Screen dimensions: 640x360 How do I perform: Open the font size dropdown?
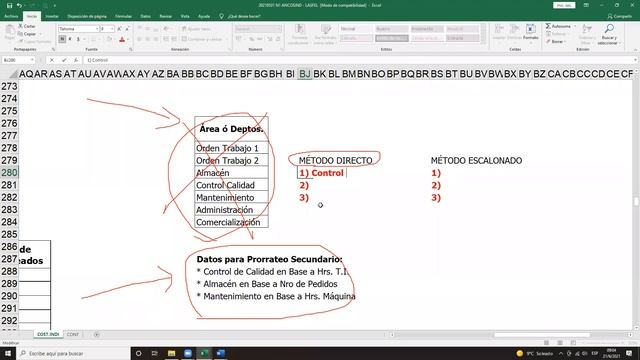(x=111, y=29)
